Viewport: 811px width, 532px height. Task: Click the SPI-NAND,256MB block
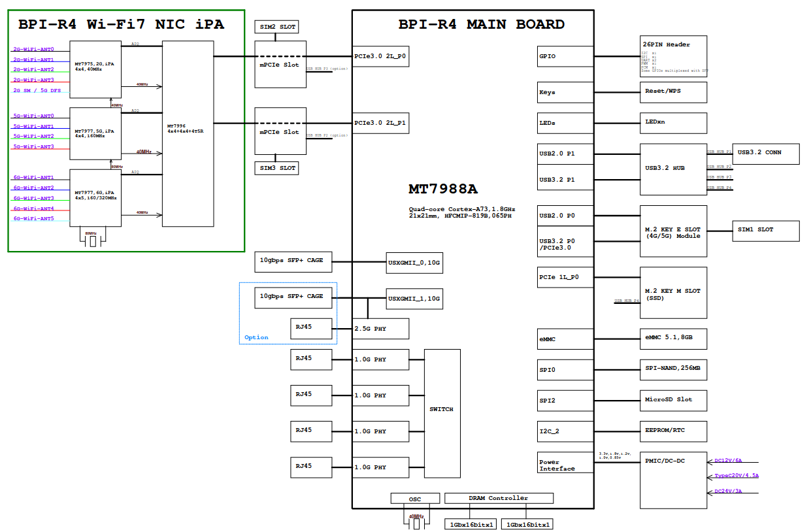point(673,370)
